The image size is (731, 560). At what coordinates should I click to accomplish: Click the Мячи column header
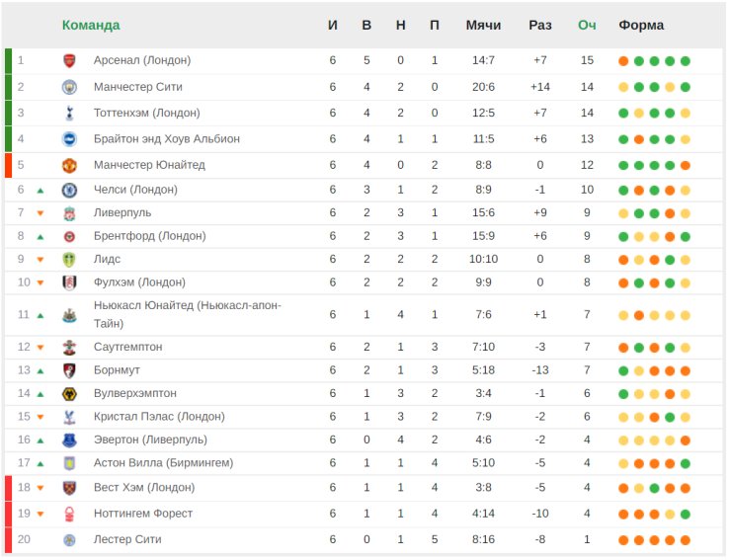point(483,25)
